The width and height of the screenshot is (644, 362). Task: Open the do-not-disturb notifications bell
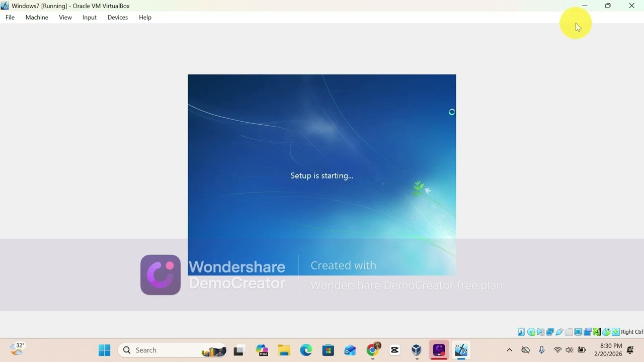click(630, 350)
